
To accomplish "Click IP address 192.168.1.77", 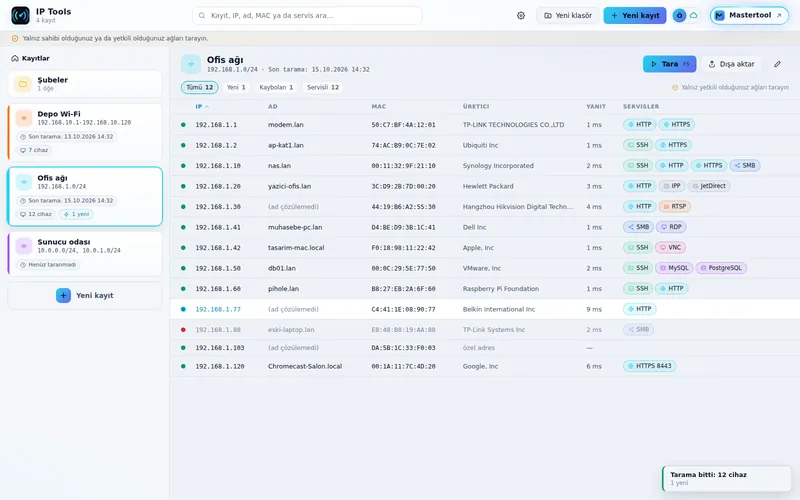I will point(218,309).
